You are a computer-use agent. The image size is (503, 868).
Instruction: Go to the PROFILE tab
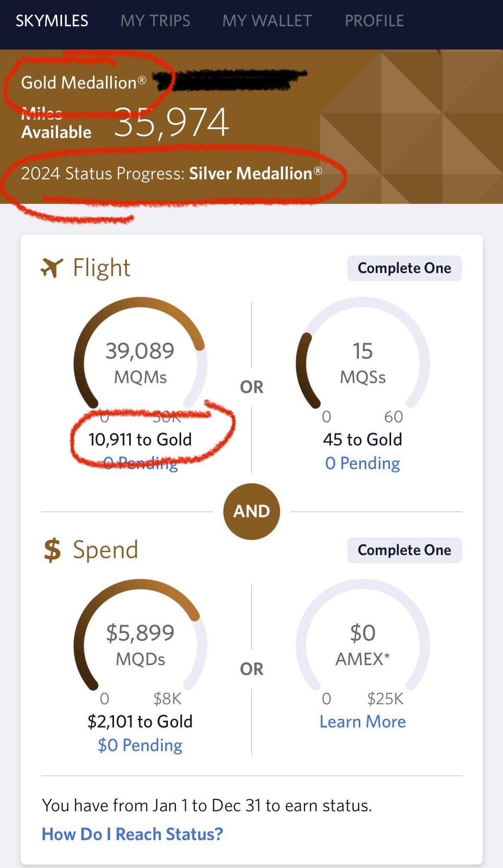click(x=374, y=20)
